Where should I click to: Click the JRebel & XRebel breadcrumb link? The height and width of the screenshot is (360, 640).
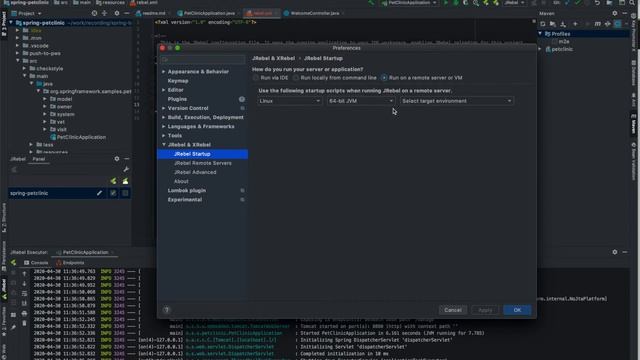(273, 58)
